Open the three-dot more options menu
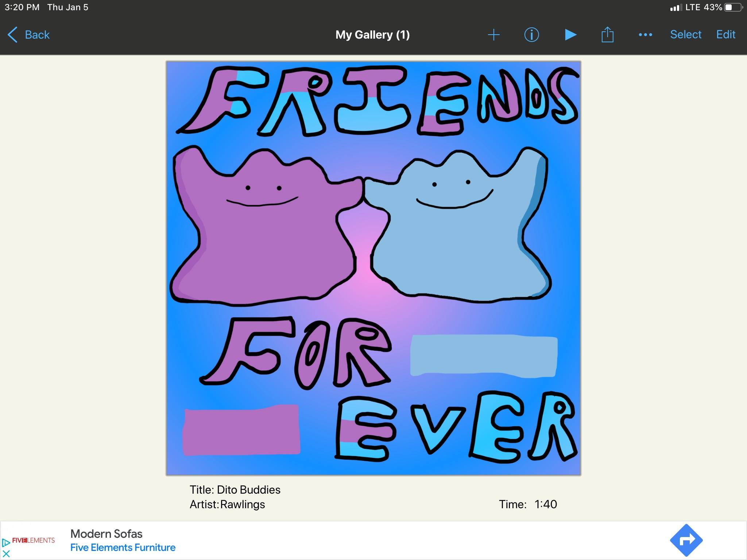This screenshot has width=747, height=560. coord(645,35)
